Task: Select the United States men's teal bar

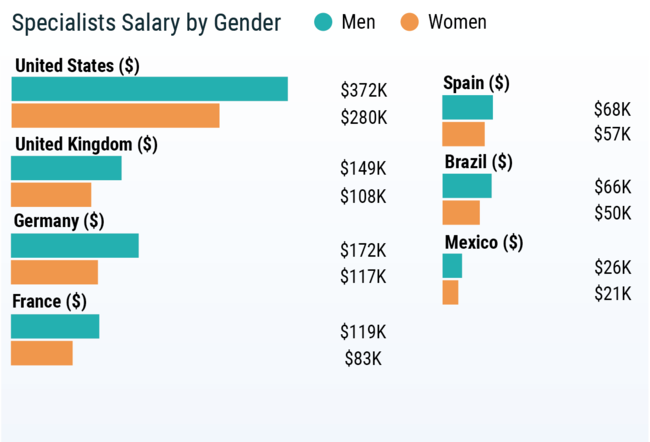Action: click(x=150, y=89)
